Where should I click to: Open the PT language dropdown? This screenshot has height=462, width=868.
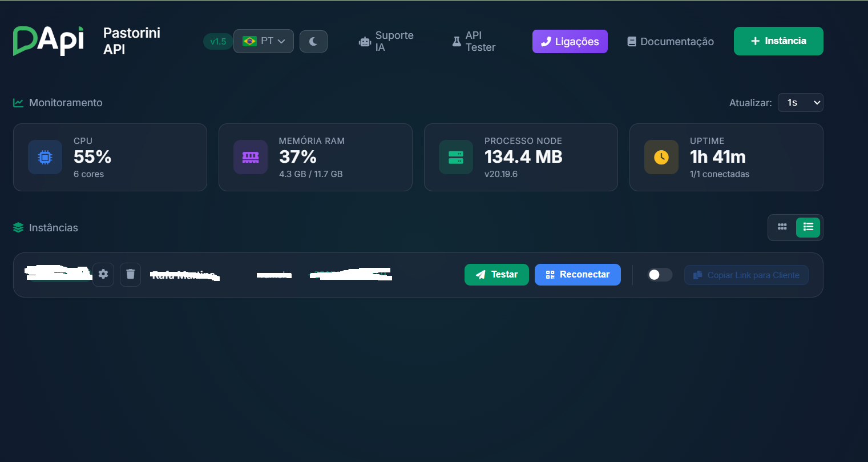(263, 41)
